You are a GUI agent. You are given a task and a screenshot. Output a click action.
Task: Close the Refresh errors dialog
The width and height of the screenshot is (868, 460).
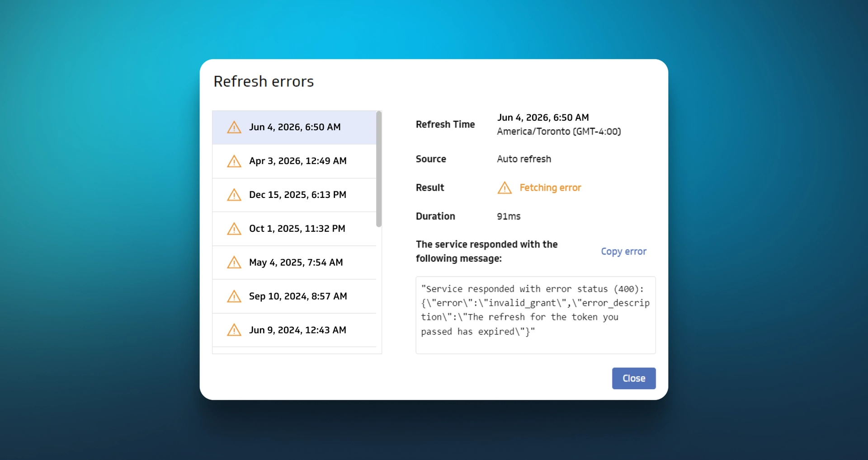point(634,378)
